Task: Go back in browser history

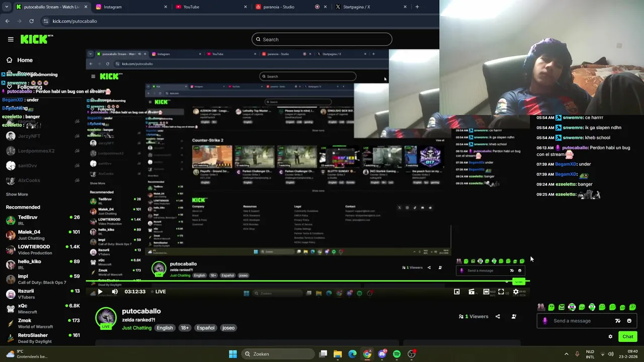Action: 7,21
